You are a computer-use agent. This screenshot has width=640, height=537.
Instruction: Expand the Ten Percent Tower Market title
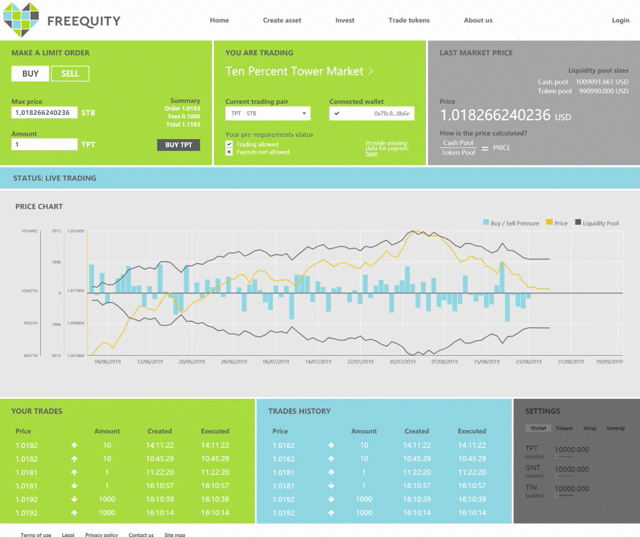[x=294, y=71]
